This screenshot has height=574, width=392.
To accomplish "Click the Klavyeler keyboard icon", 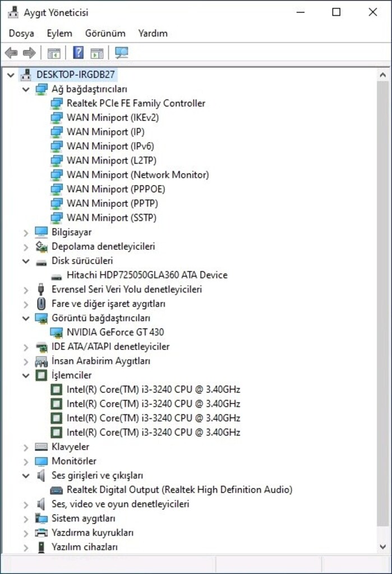I will click(x=41, y=447).
